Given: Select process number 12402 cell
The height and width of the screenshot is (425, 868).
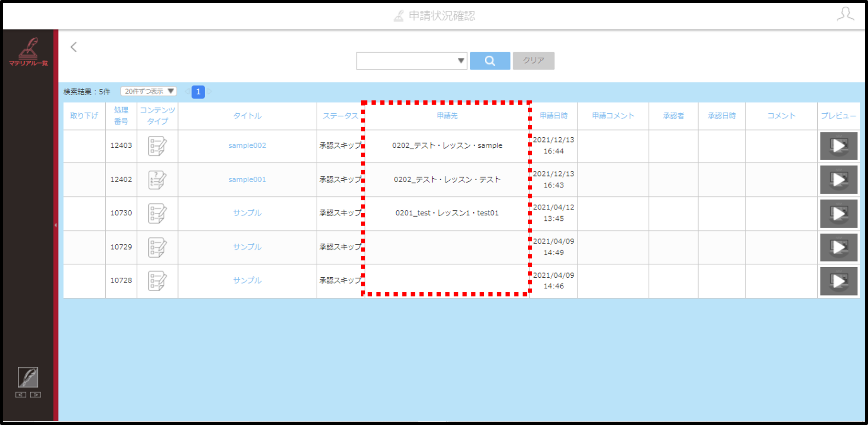Looking at the screenshot, I should click(121, 179).
